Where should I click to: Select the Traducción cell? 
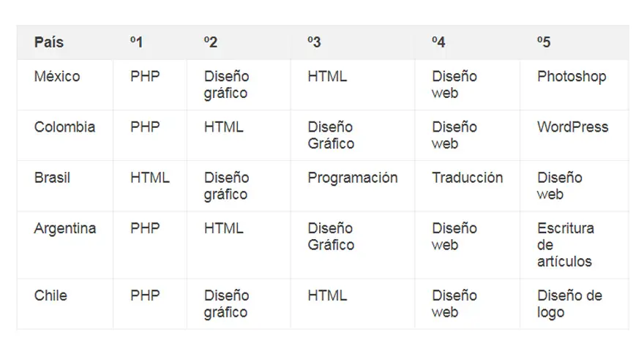tap(468, 178)
